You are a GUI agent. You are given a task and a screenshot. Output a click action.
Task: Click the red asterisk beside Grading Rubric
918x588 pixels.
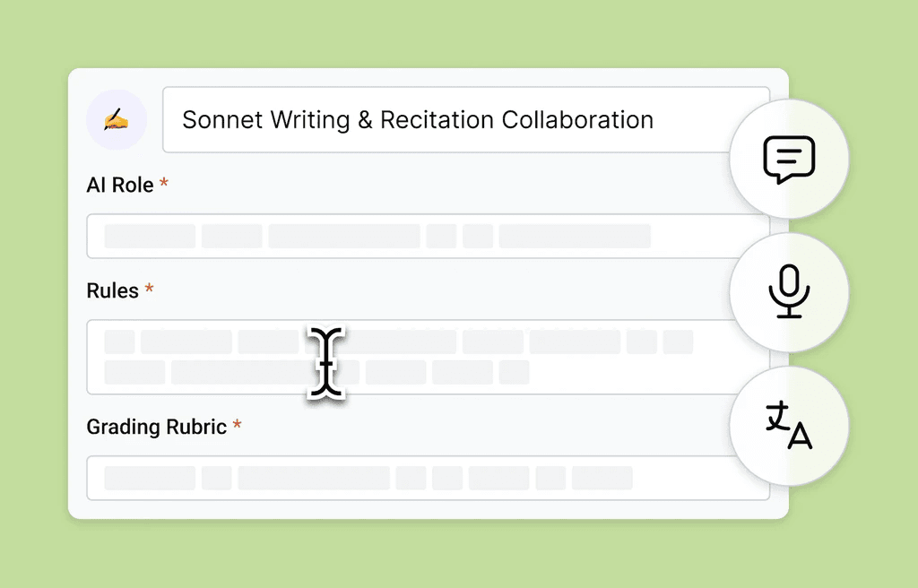point(237,426)
